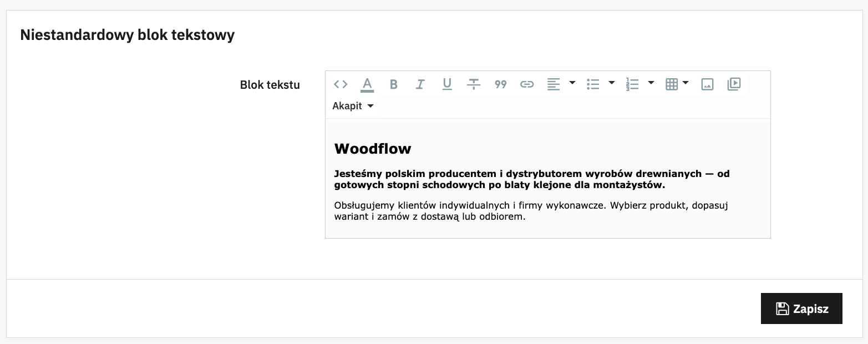Apply bold formatting
This screenshot has width=868, height=344.
(394, 84)
